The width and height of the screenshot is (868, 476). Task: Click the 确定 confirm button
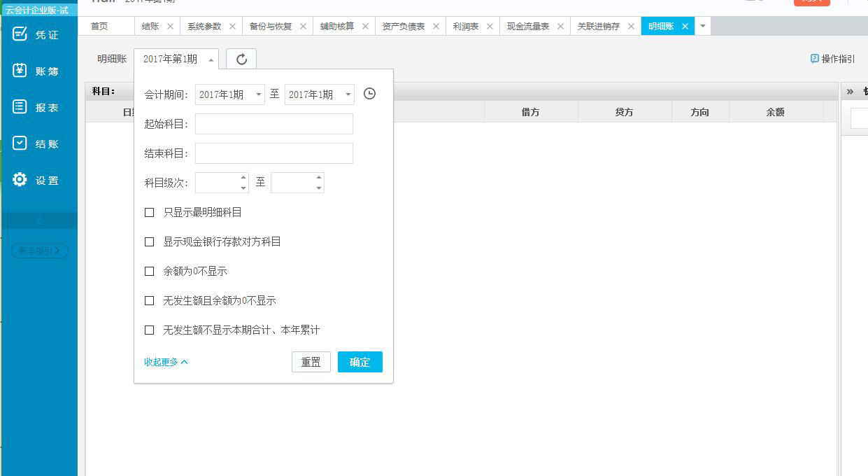[360, 362]
